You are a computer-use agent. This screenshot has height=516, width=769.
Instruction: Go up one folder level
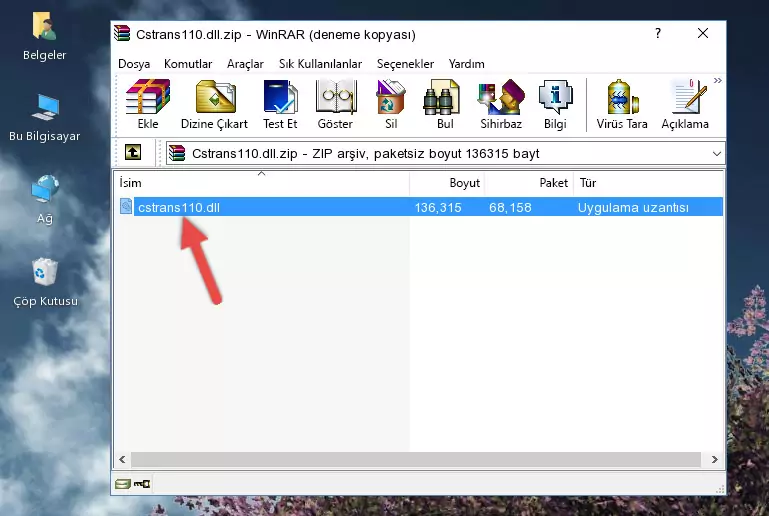click(133, 153)
